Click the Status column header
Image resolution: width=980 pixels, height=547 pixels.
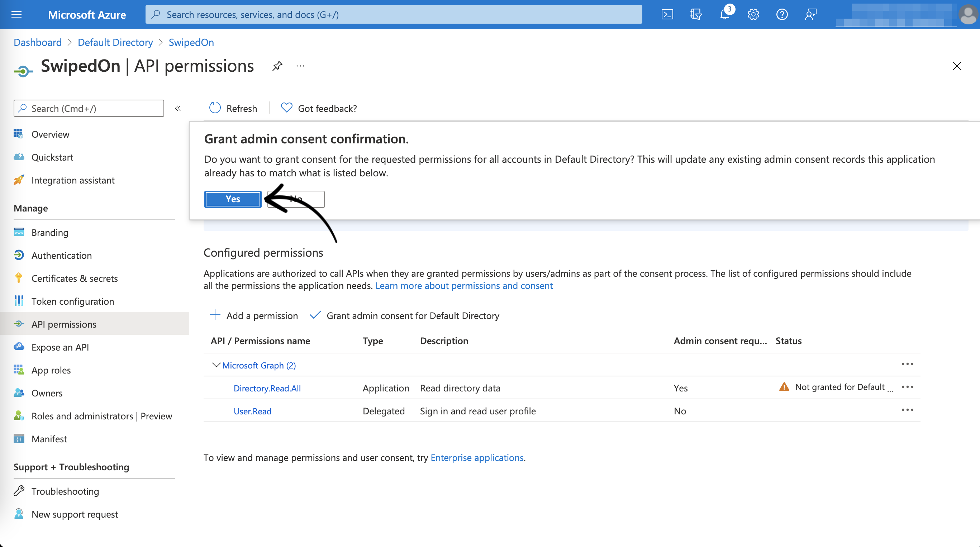(x=789, y=341)
